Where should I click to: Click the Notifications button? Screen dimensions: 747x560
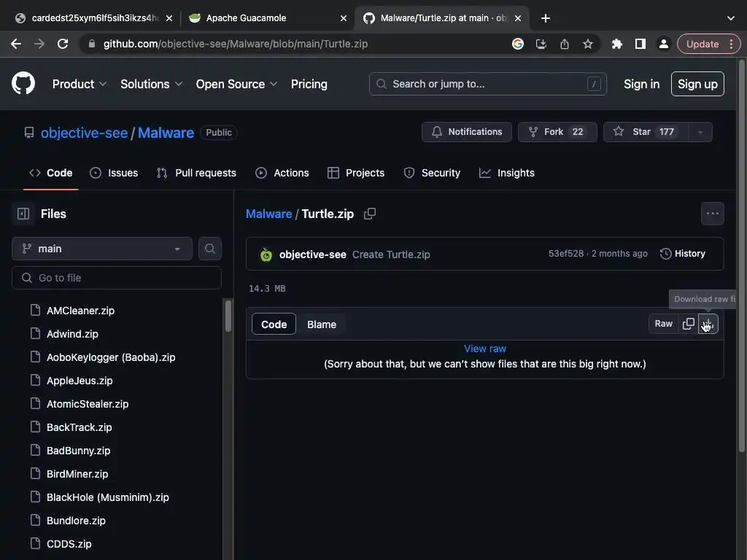467,132
